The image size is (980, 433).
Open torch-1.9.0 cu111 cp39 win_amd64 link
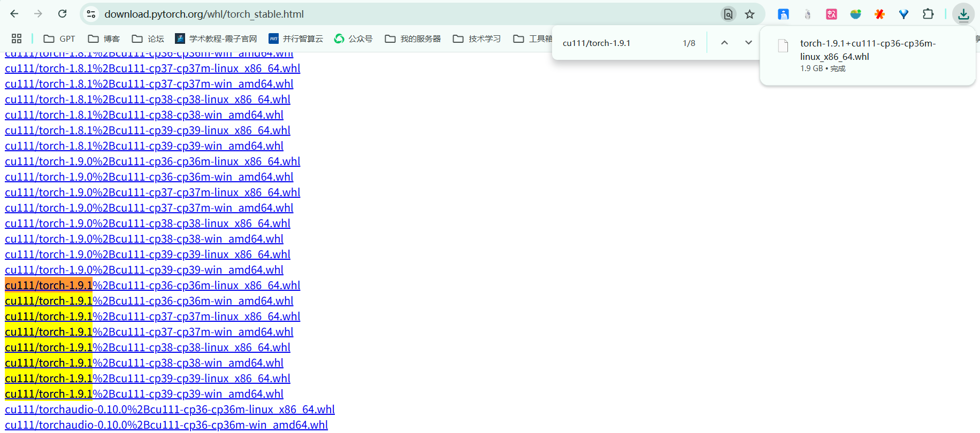[144, 270]
